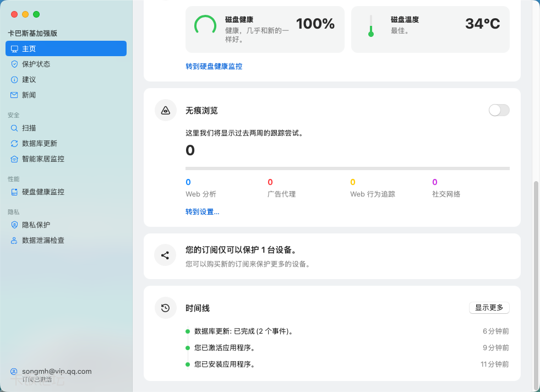Screen dimensions: 540x392
Task: Follow the 转到硬盘健康监控 link
Action: [x=214, y=66]
